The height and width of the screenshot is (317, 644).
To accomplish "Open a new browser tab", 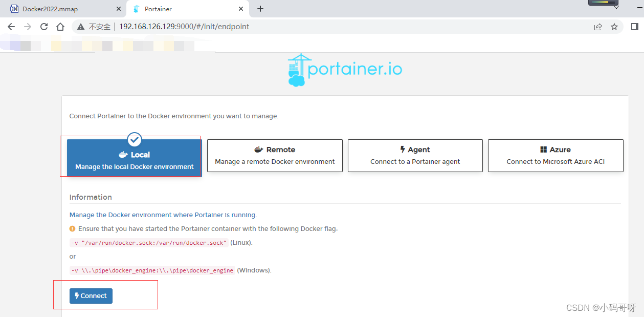I will click(260, 9).
